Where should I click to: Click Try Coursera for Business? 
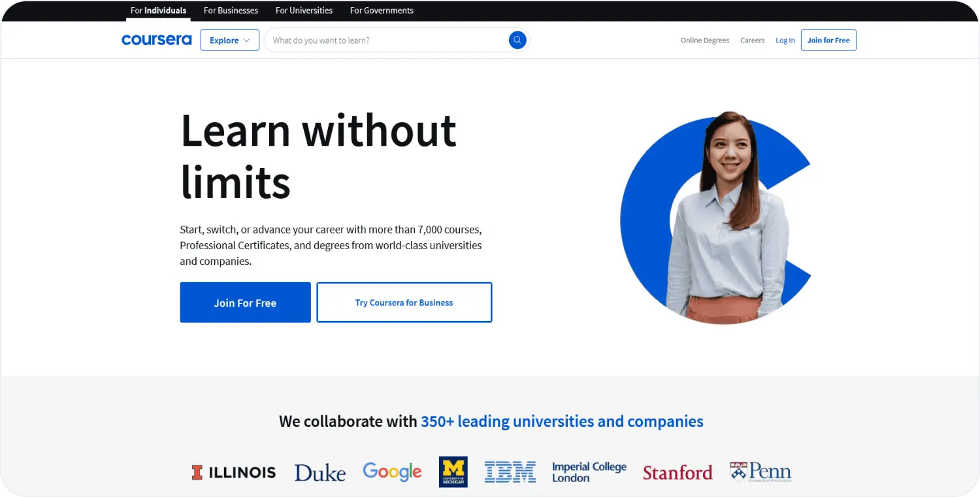[404, 302]
